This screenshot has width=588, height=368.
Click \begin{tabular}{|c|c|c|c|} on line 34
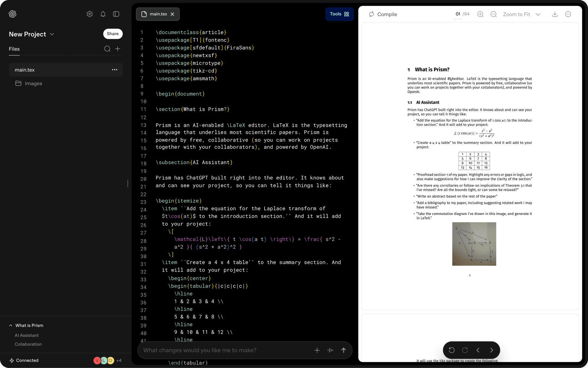click(x=208, y=286)
